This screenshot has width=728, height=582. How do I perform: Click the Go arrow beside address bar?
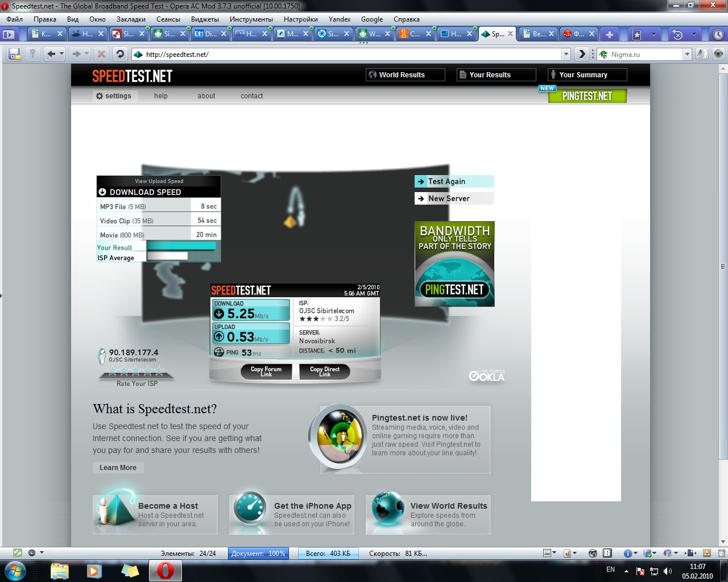(581, 54)
